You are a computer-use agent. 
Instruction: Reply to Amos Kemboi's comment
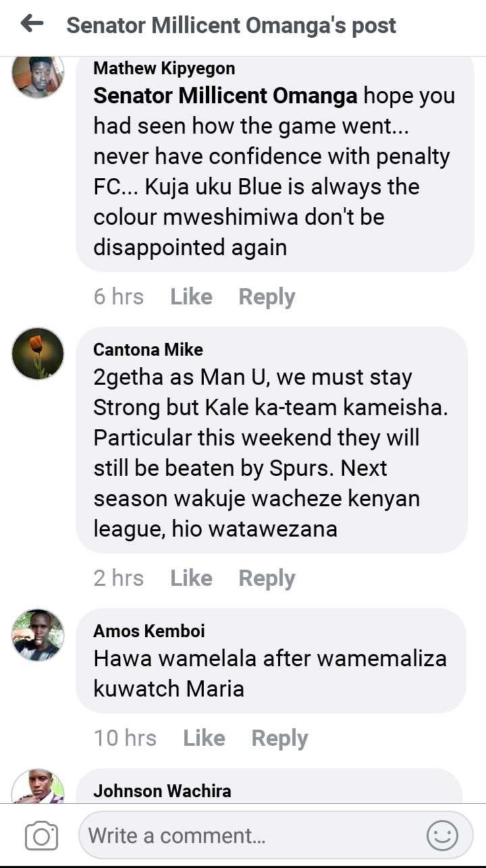pos(279,738)
